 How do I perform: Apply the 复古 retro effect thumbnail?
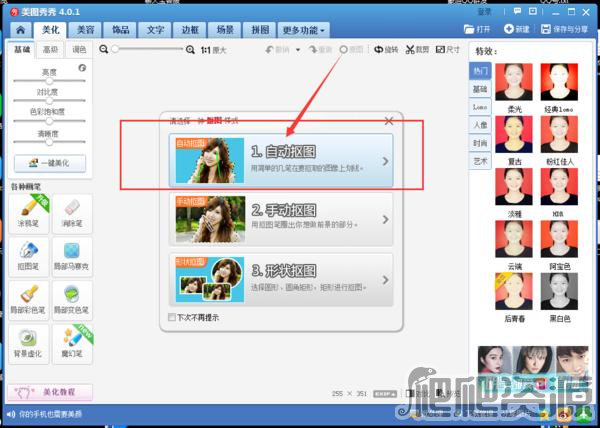point(514,134)
